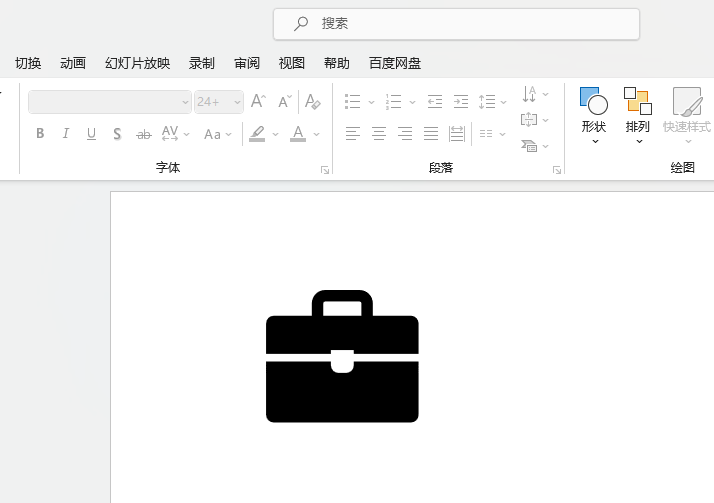Toggle underline formatting
714x503 pixels.
(92, 133)
